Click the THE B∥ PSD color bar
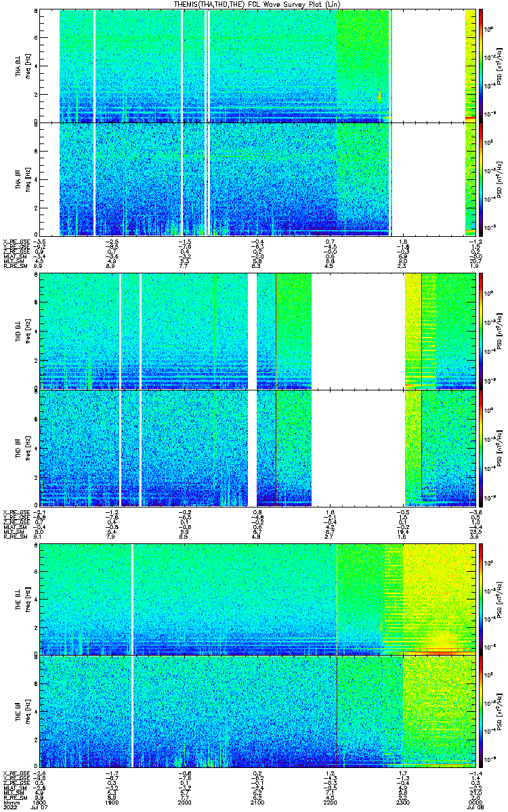Screen dimensions: 508x812 point(482,711)
